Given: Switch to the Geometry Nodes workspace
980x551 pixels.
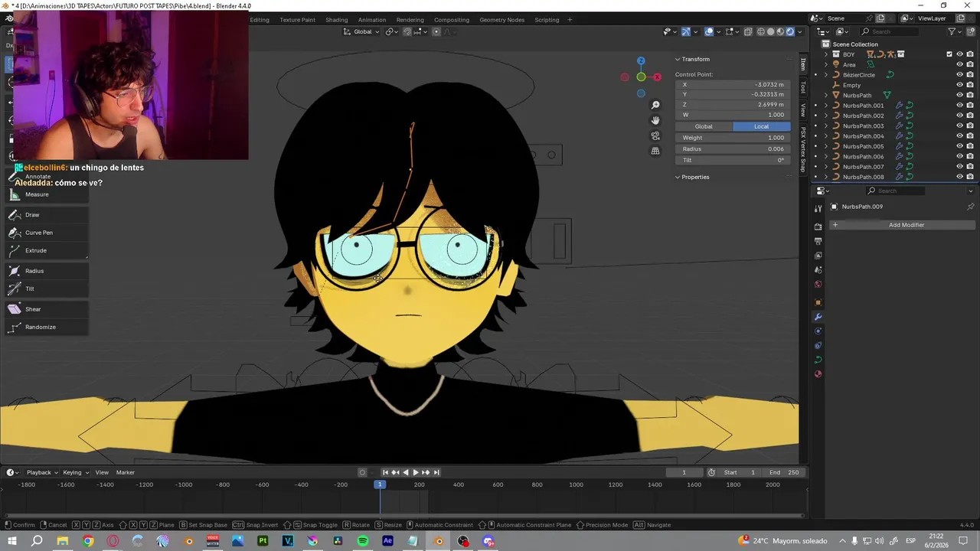Looking at the screenshot, I should pyautogui.click(x=502, y=20).
